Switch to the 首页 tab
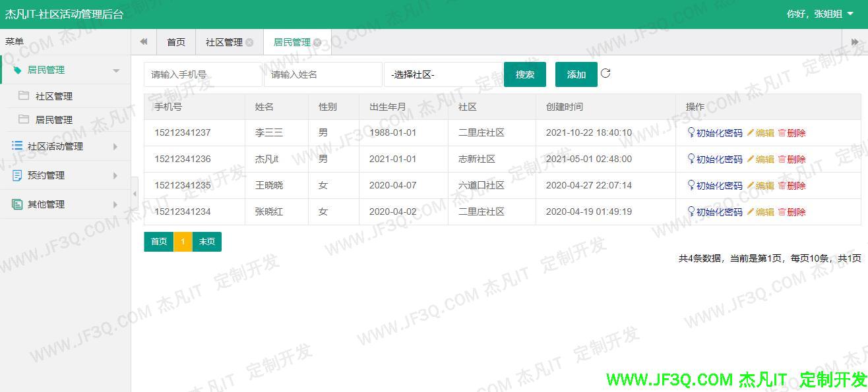Image resolution: width=868 pixels, height=392 pixels. tap(176, 42)
